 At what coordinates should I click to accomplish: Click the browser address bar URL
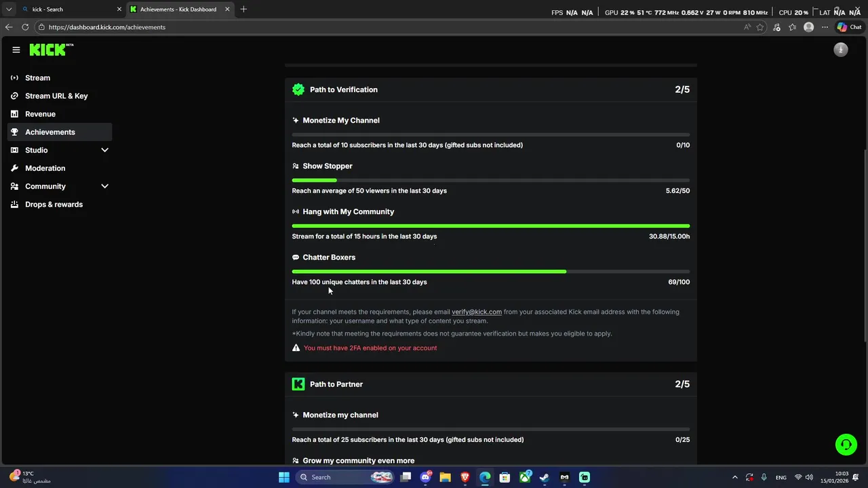[x=107, y=27]
